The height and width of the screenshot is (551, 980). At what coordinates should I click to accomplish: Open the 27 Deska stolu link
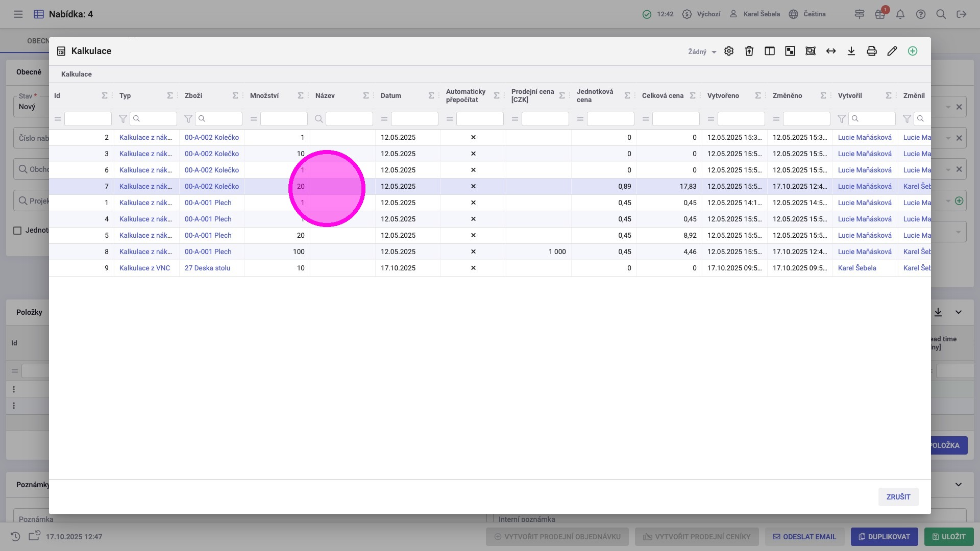(207, 268)
